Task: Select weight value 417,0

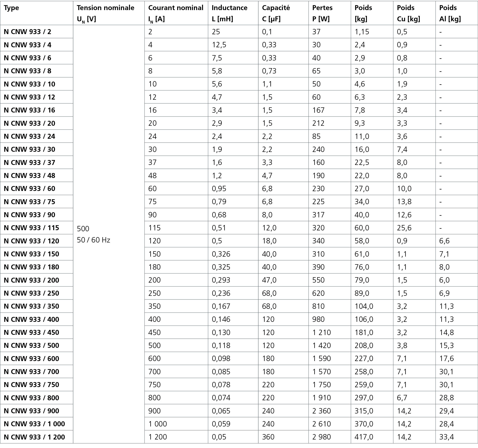Action: click(x=364, y=437)
